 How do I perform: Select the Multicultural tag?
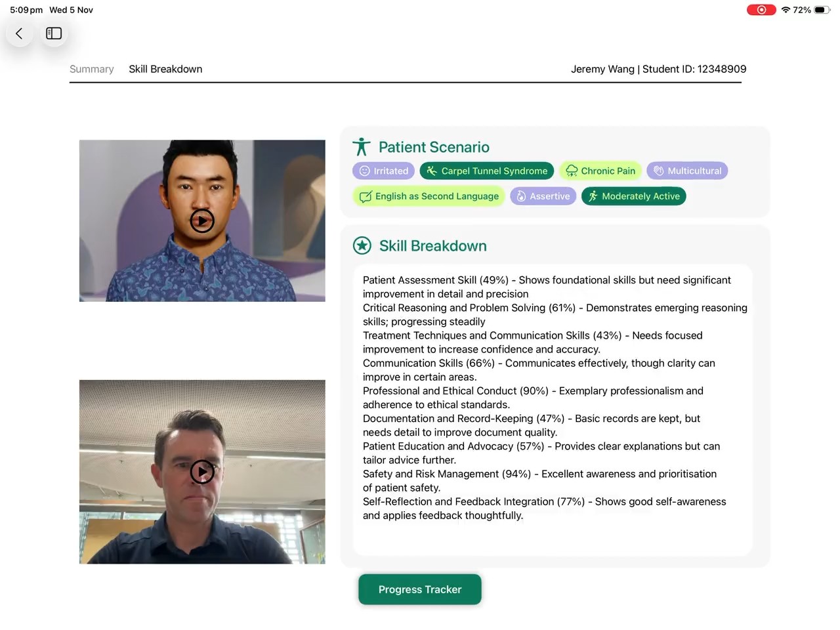tap(687, 171)
